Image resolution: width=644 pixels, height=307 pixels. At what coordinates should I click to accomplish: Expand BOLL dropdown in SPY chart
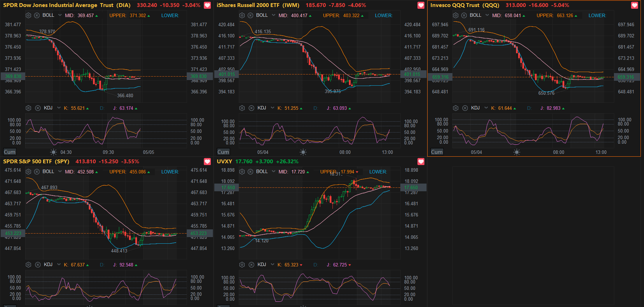click(60, 171)
